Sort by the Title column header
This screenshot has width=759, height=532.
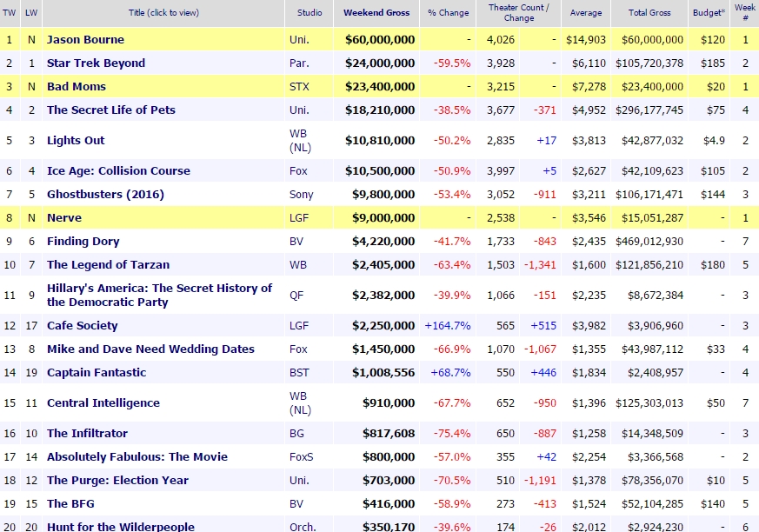click(163, 12)
